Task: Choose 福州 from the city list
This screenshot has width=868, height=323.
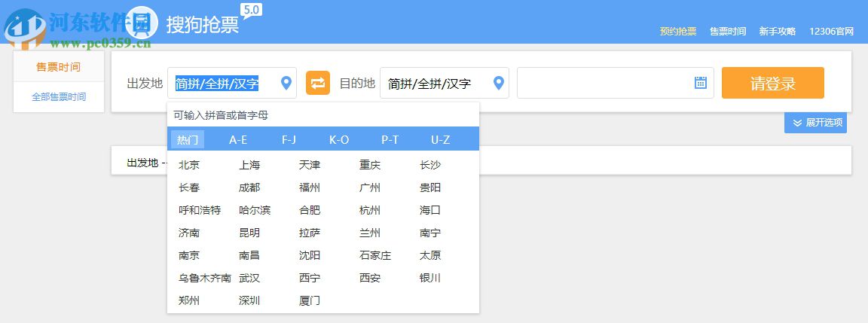Action: click(310, 187)
